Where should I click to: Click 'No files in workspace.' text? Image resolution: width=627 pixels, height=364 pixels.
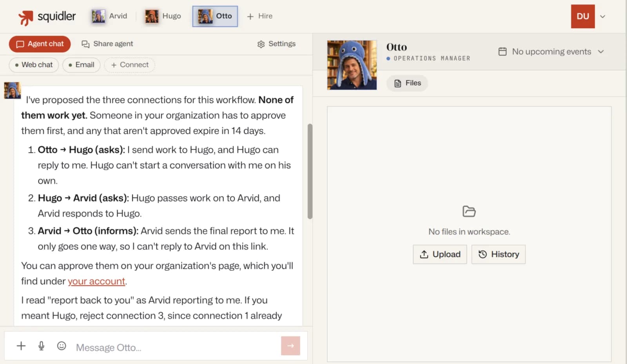pos(469,232)
